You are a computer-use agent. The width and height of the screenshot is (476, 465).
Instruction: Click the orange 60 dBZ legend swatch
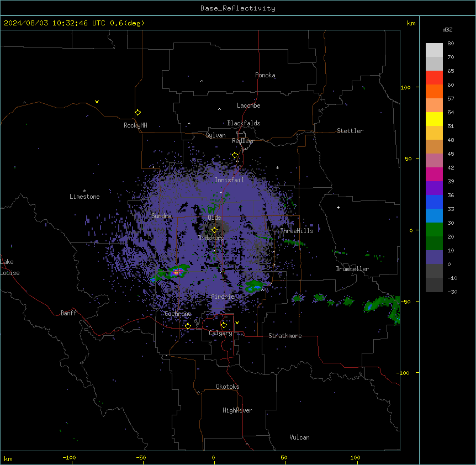(x=434, y=91)
